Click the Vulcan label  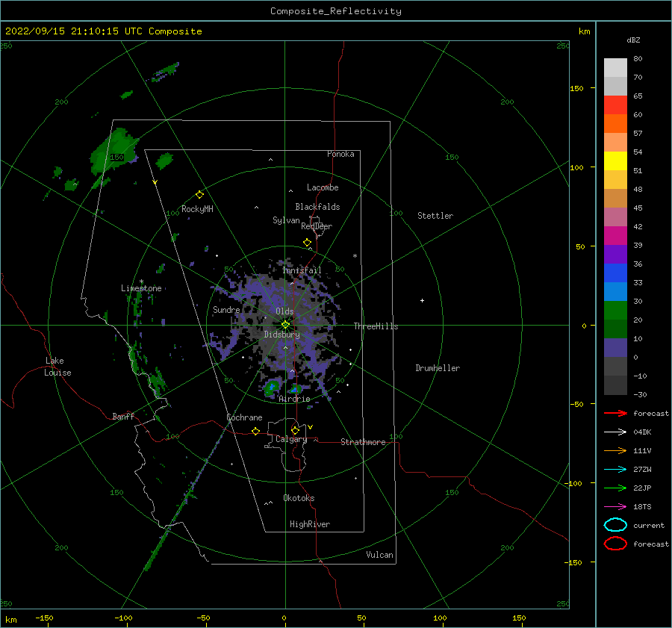pos(379,555)
